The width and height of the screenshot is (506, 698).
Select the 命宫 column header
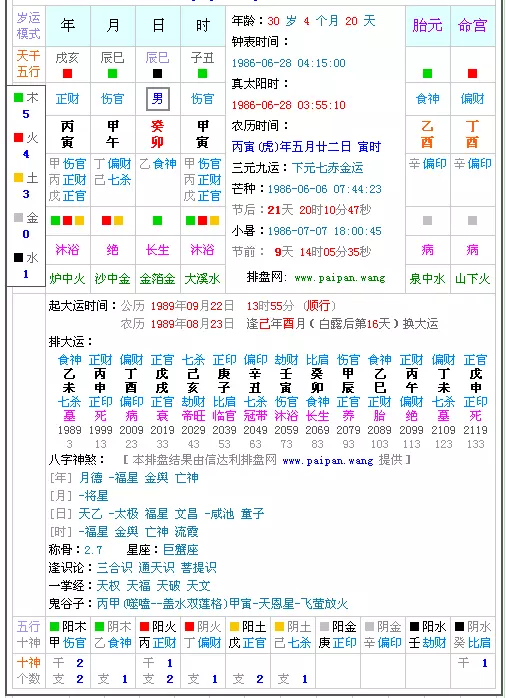pyautogui.click(x=473, y=26)
